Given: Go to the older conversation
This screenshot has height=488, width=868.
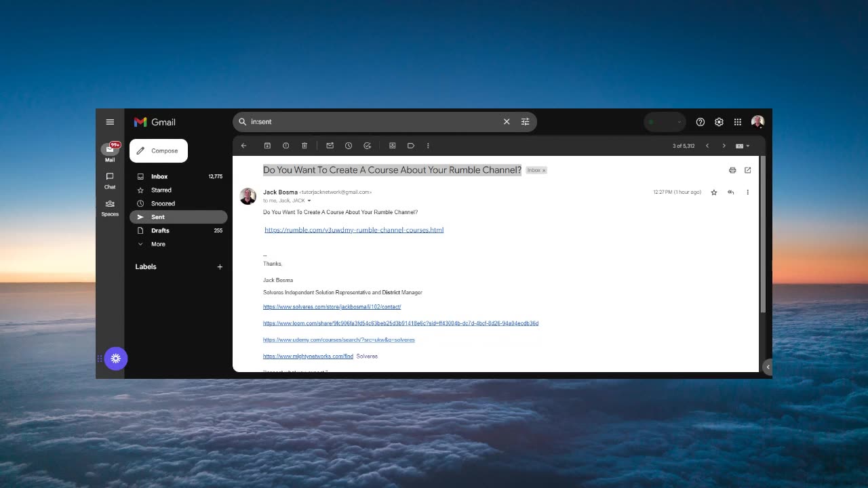Looking at the screenshot, I should (724, 146).
